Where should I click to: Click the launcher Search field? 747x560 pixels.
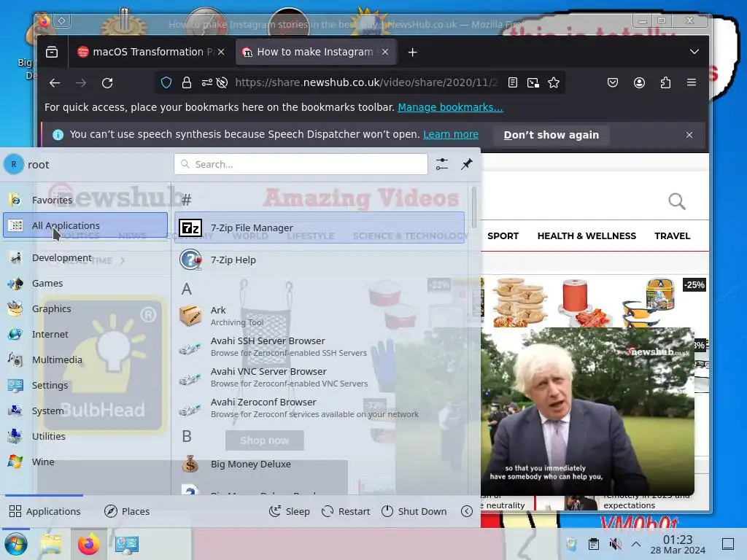click(x=301, y=164)
